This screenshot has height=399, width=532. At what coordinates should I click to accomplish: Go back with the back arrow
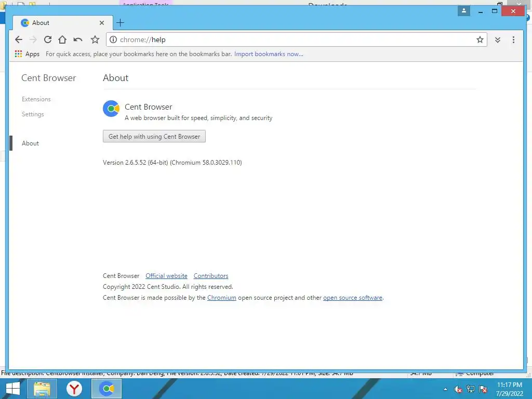point(19,39)
